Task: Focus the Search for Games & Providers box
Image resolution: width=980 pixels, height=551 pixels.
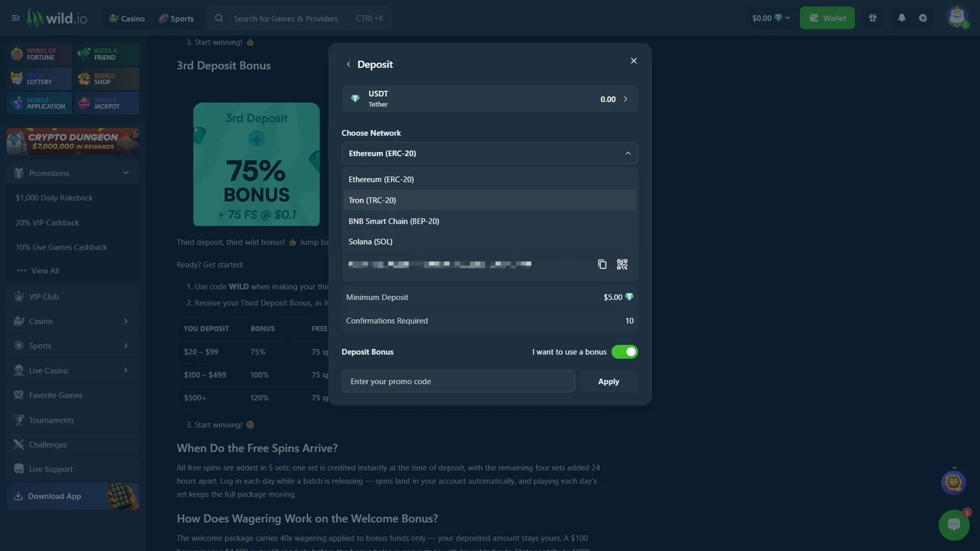Action: point(300,18)
